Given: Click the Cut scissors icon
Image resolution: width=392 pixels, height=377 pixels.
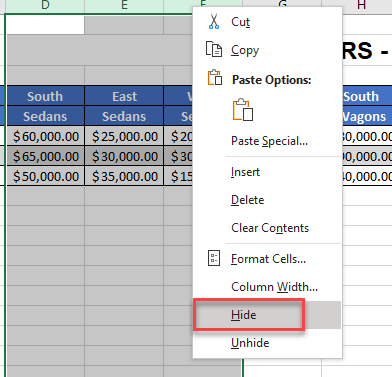Looking at the screenshot, I should (214, 21).
